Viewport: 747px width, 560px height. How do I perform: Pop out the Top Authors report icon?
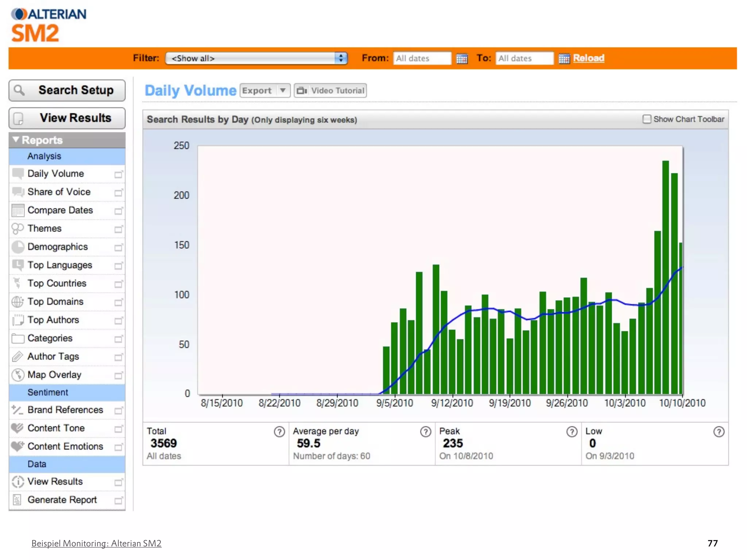point(119,321)
